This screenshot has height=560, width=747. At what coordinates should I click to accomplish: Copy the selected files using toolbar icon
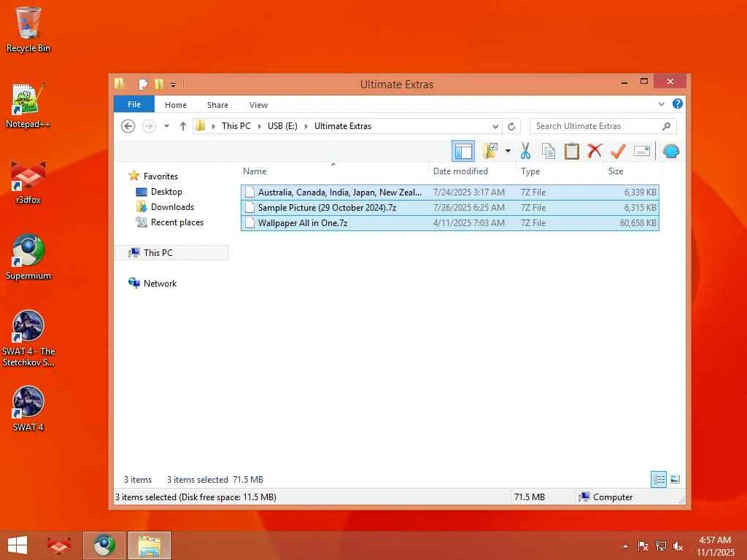pyautogui.click(x=549, y=152)
